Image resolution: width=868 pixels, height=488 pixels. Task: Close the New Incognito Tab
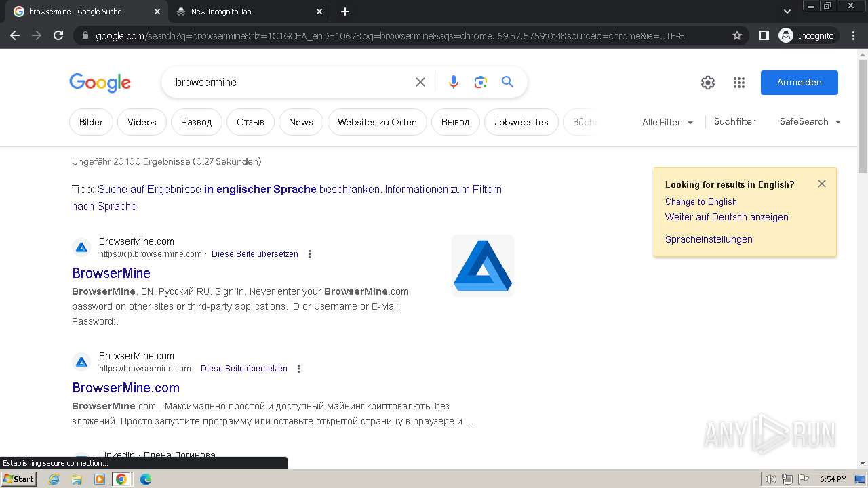(x=320, y=12)
